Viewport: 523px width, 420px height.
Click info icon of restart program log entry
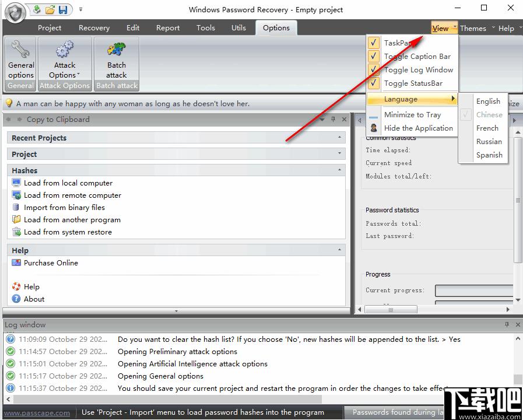pos(10,388)
